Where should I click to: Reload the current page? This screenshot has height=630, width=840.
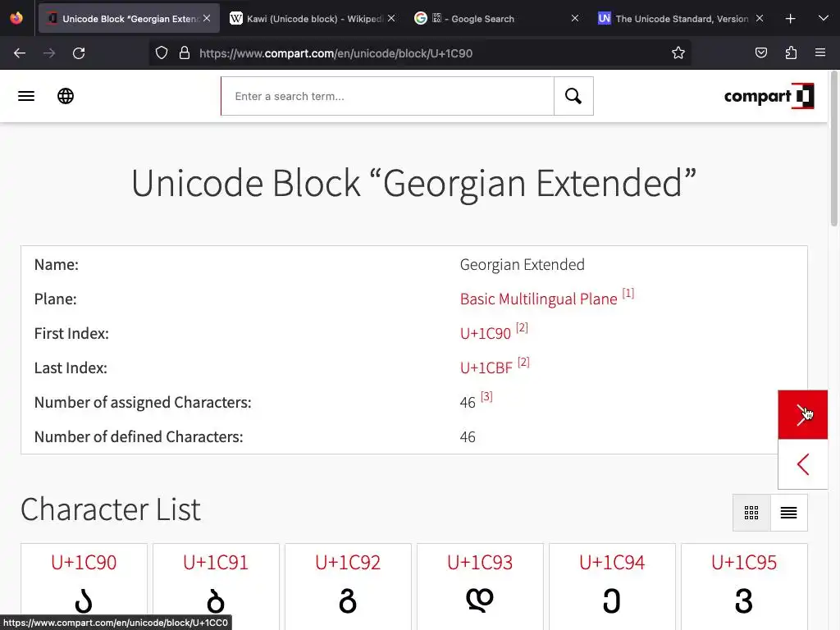tap(79, 53)
